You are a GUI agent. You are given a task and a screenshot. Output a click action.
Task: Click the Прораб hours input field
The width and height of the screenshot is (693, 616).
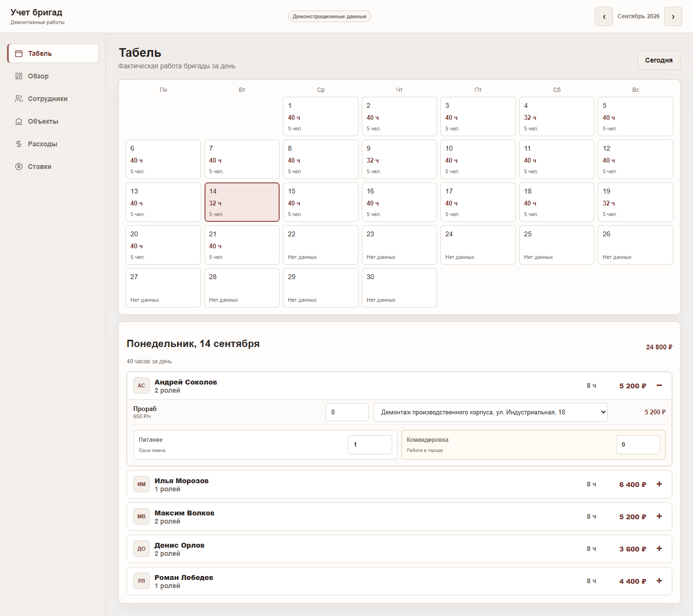coord(347,412)
